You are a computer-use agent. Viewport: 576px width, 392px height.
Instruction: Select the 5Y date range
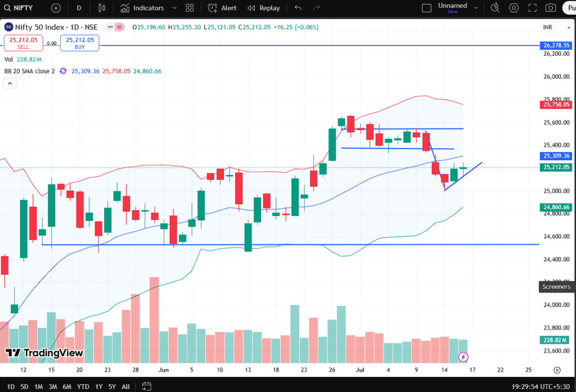[x=112, y=386]
